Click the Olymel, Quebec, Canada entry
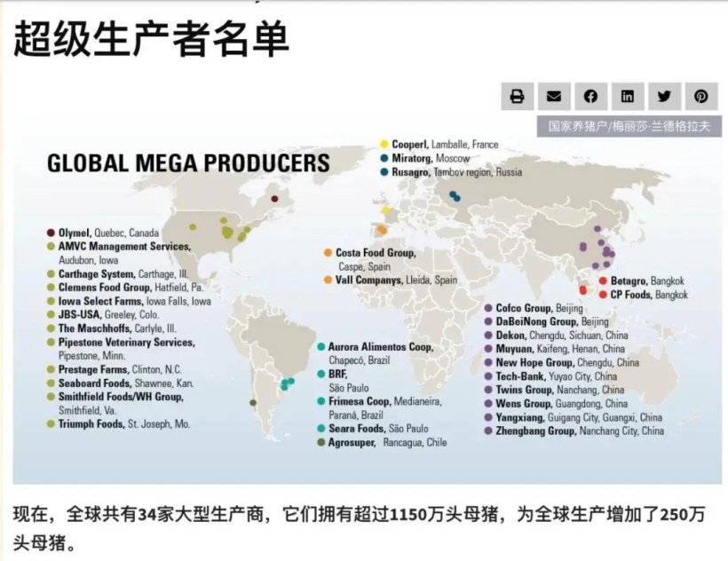728x561 pixels. (103, 233)
